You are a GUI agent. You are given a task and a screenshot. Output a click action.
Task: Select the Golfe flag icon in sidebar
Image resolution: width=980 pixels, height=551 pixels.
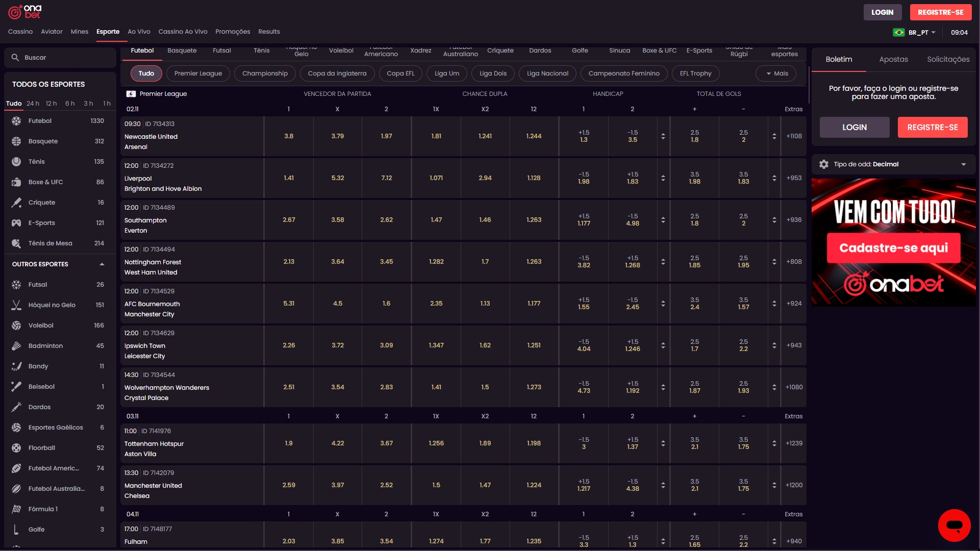tap(16, 530)
